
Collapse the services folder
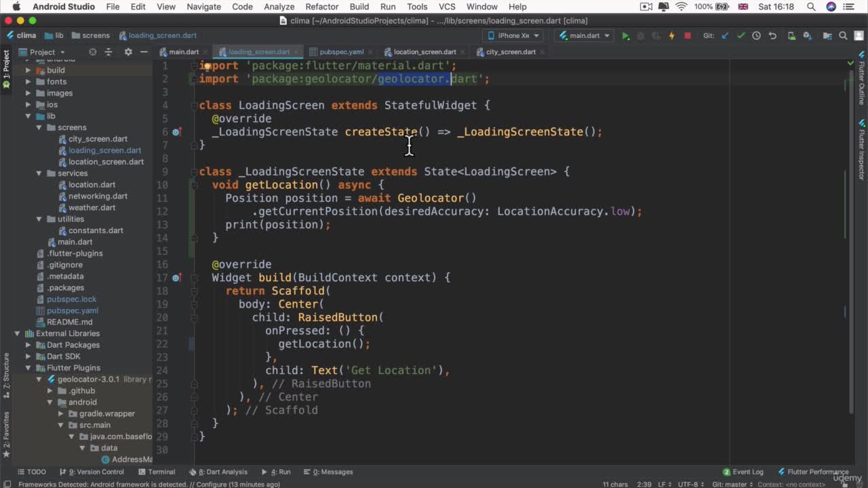tap(39, 173)
